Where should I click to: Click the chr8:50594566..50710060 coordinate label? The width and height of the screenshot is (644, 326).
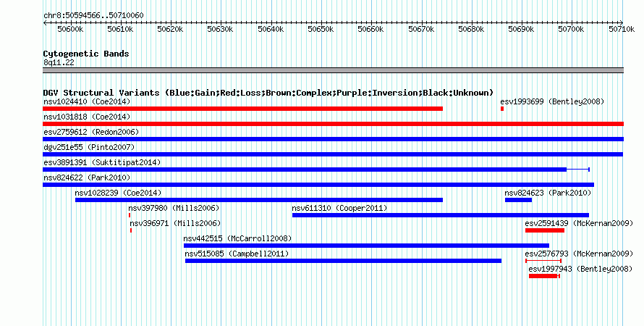93,15
